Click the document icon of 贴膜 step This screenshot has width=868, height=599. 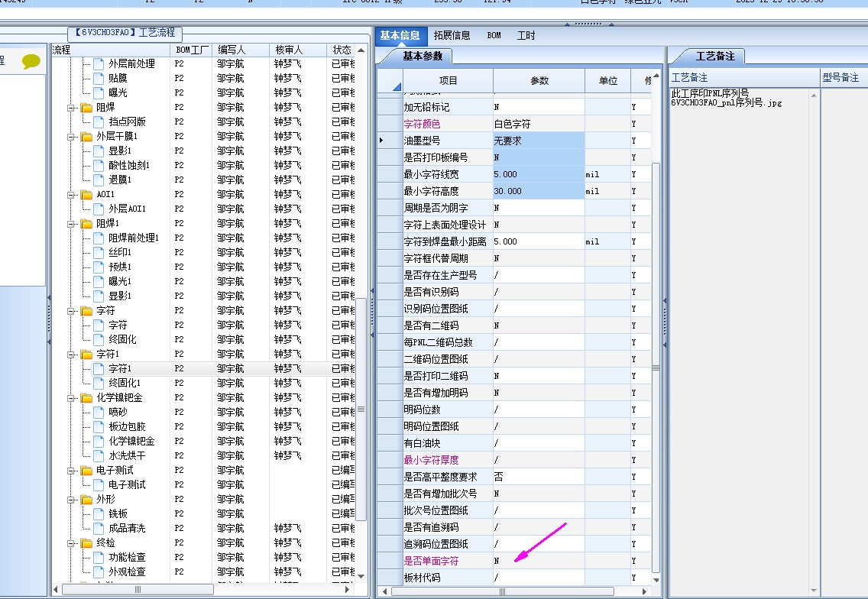99,78
